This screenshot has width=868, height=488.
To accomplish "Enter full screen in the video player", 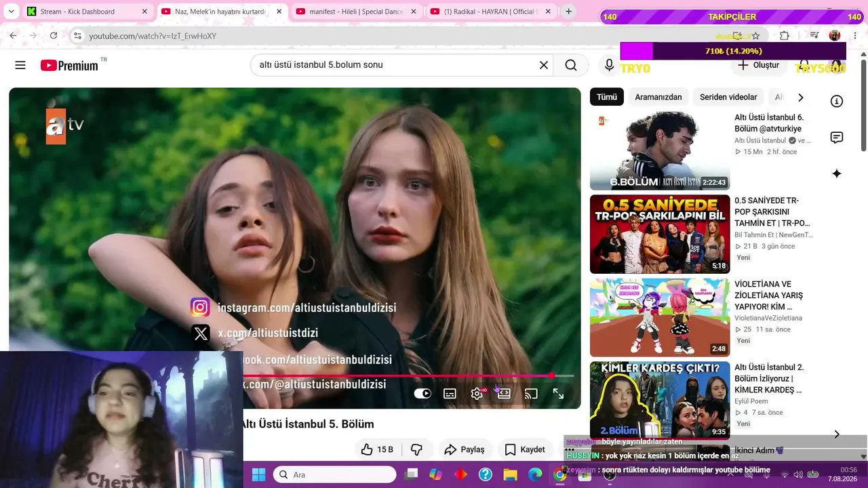I will 558,394.
